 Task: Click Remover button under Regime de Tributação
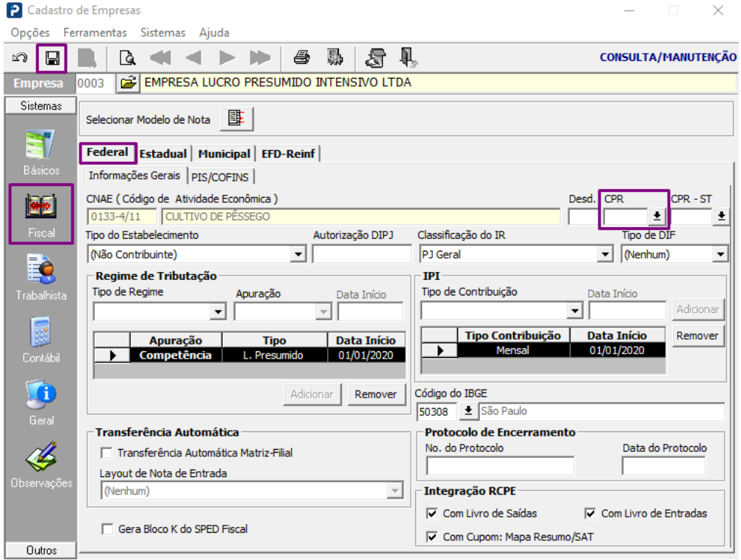click(x=375, y=395)
